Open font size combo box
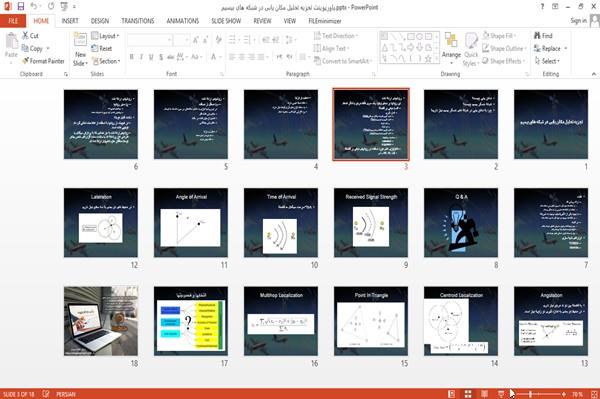 (x=181, y=39)
